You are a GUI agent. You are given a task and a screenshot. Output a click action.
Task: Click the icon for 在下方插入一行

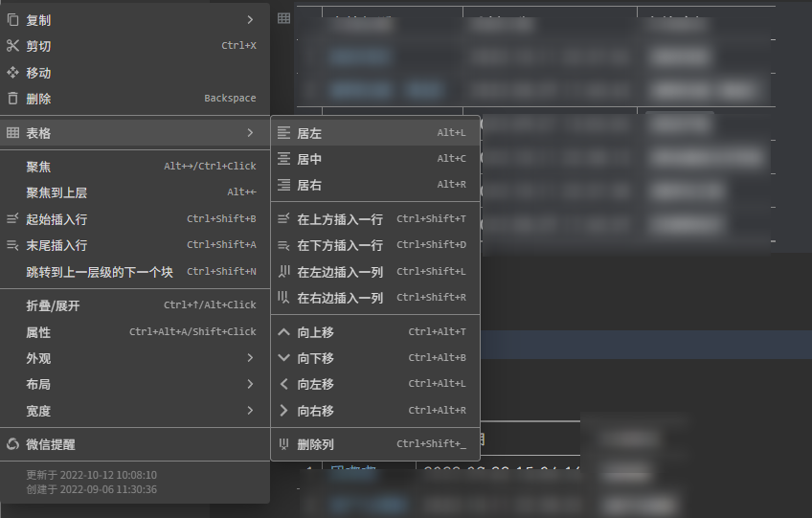(283, 245)
